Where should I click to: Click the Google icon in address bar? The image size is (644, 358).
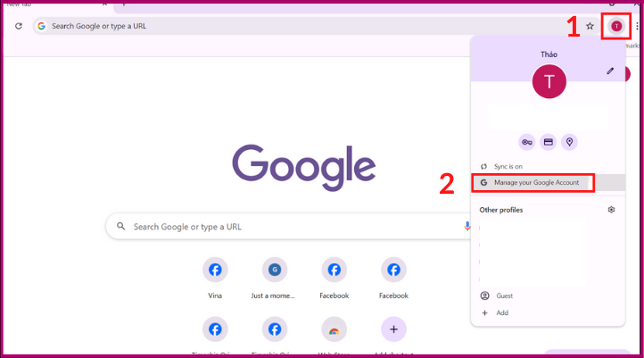41,26
